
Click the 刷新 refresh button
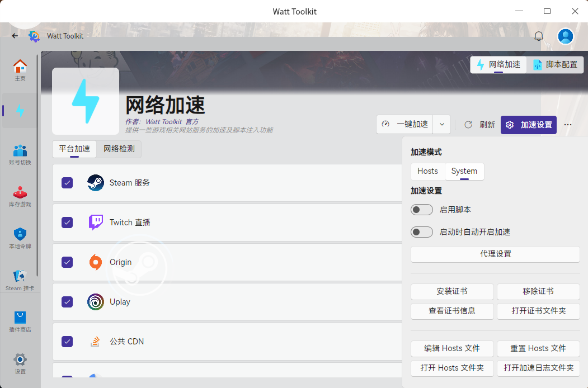click(x=479, y=125)
